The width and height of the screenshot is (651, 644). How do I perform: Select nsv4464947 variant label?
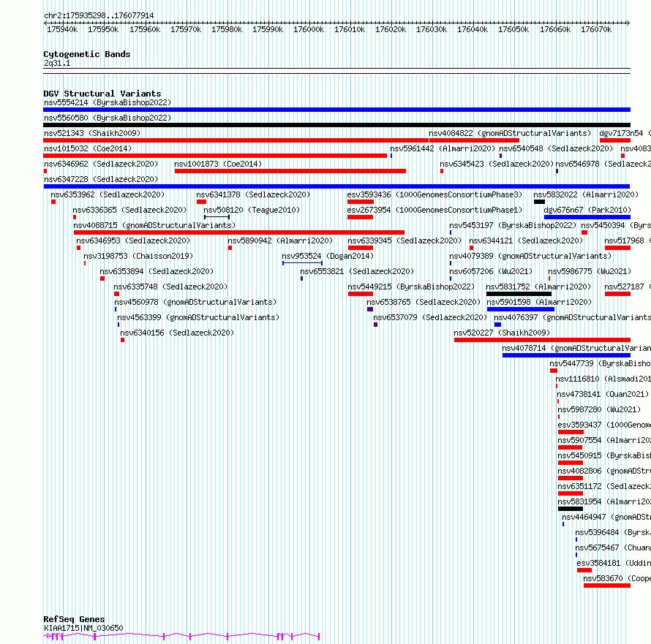tap(606, 517)
